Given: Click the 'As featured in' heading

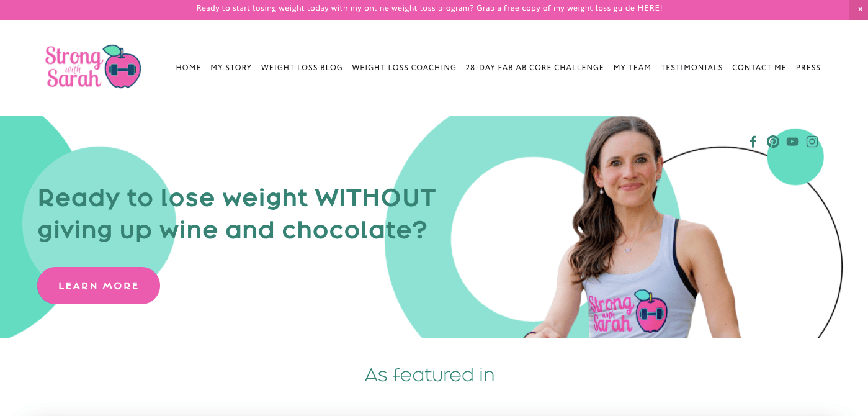Looking at the screenshot, I should (x=429, y=375).
